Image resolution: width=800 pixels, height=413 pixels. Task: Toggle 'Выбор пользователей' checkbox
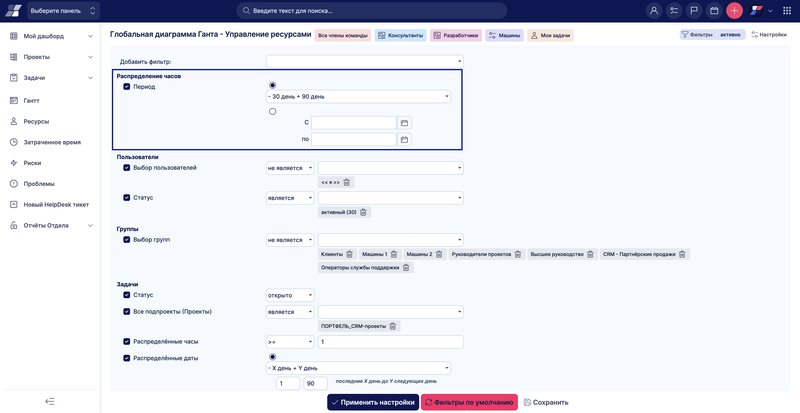(126, 167)
